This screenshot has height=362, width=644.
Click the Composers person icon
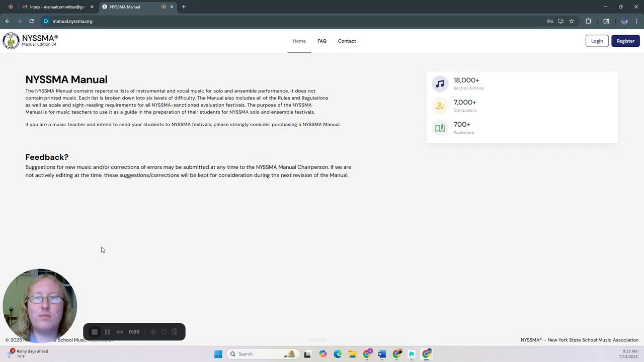click(440, 106)
